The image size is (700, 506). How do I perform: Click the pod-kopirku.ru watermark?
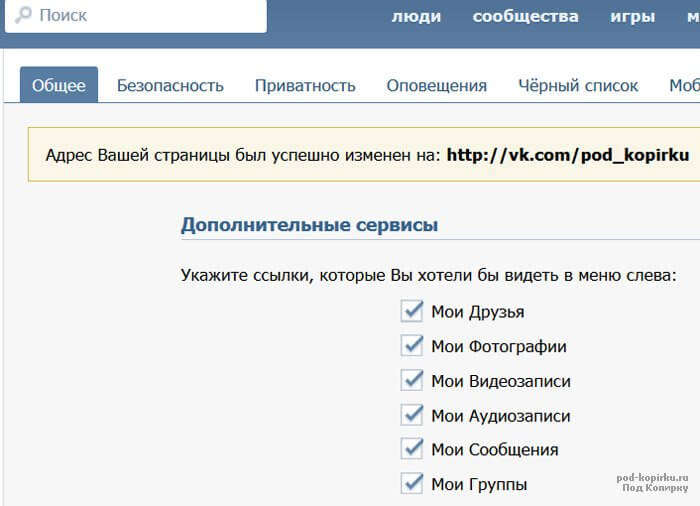[x=652, y=483]
